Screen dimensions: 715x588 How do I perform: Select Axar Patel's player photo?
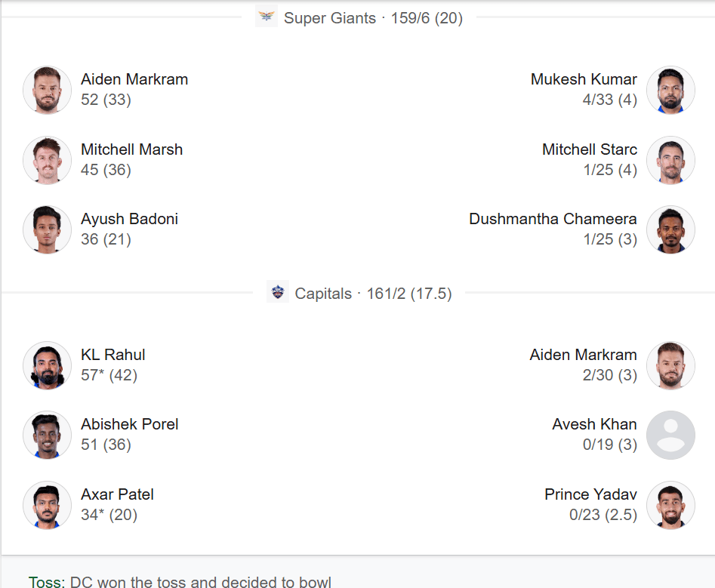47,505
